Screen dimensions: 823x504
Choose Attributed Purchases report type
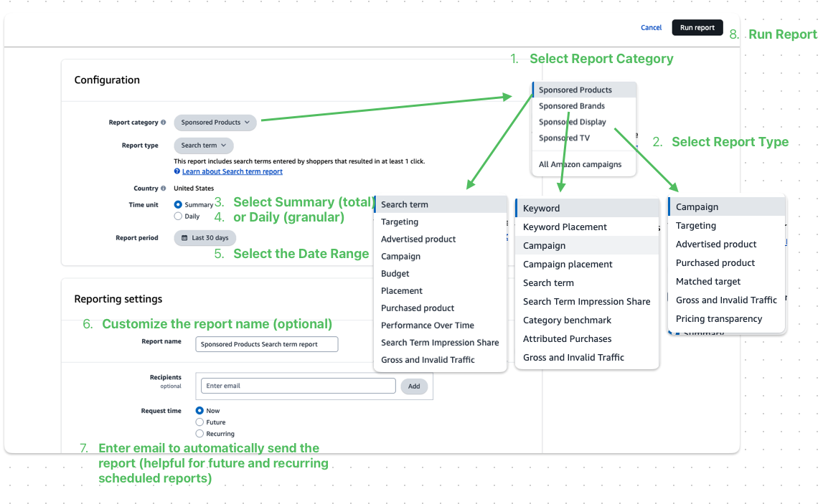588,339
